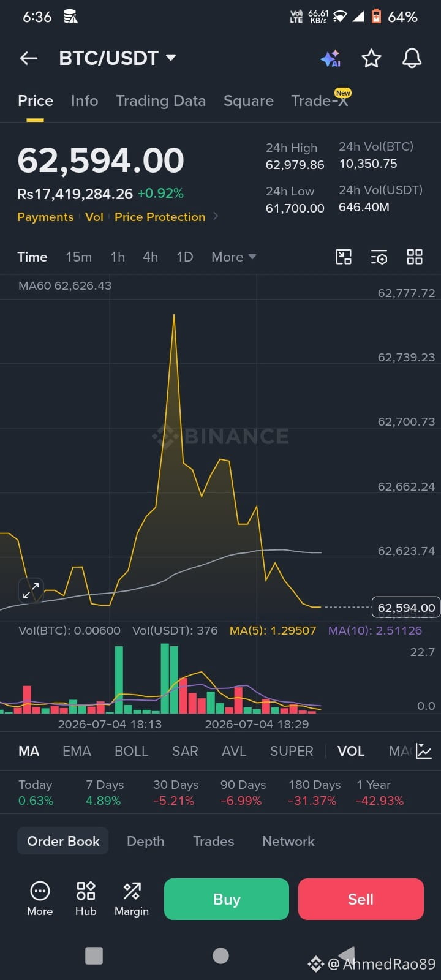
Task: Toggle the SAR indicator
Action: click(185, 751)
